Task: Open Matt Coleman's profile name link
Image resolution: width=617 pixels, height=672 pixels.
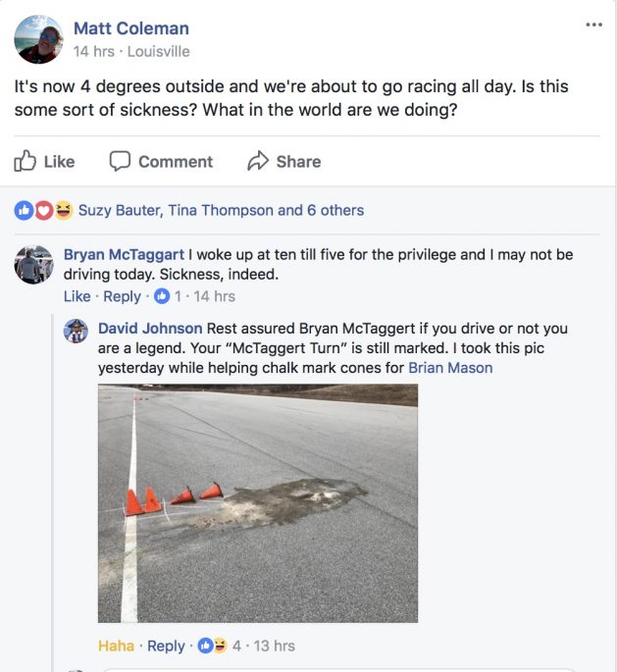Action: point(131,28)
